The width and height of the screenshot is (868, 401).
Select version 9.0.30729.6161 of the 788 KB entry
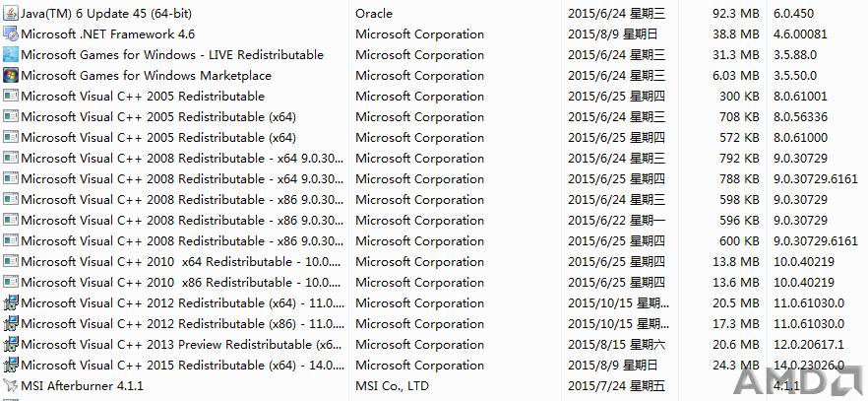(816, 179)
